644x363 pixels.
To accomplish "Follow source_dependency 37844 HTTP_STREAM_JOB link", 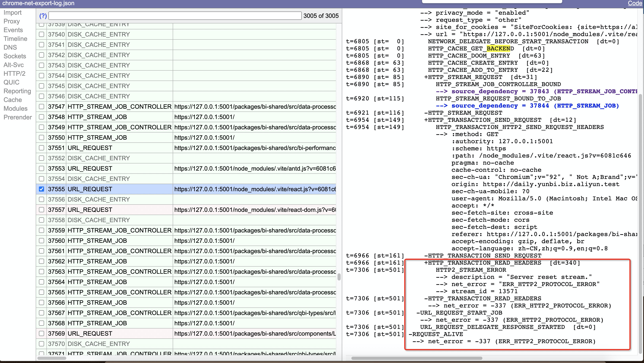I will (535, 106).
